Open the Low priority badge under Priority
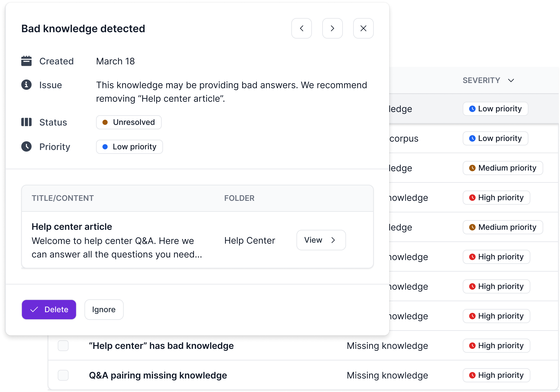Image resolution: width=560 pixels, height=392 pixels. pos(129,146)
